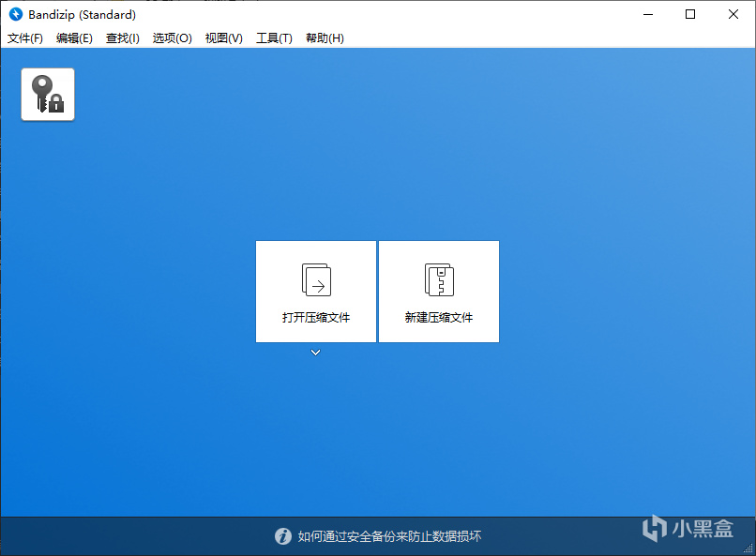Open the 文件(F) menu
Viewport: 756px width, 556px height.
point(25,38)
